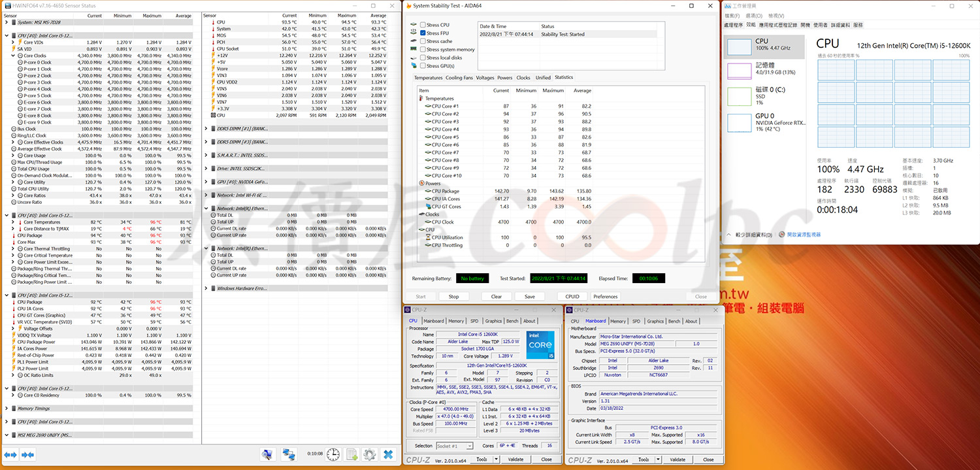Click red thermometer icon beside CPU Package temperature
980x470 pixels.
(x=14, y=235)
